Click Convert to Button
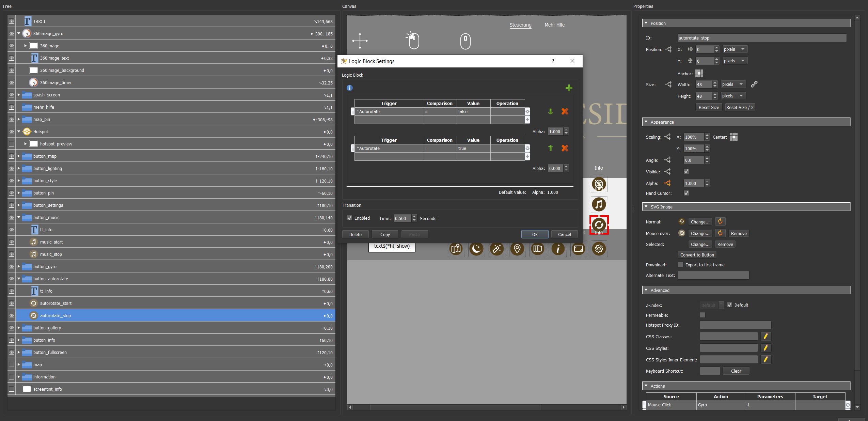This screenshot has width=868, height=421. pyautogui.click(x=697, y=255)
